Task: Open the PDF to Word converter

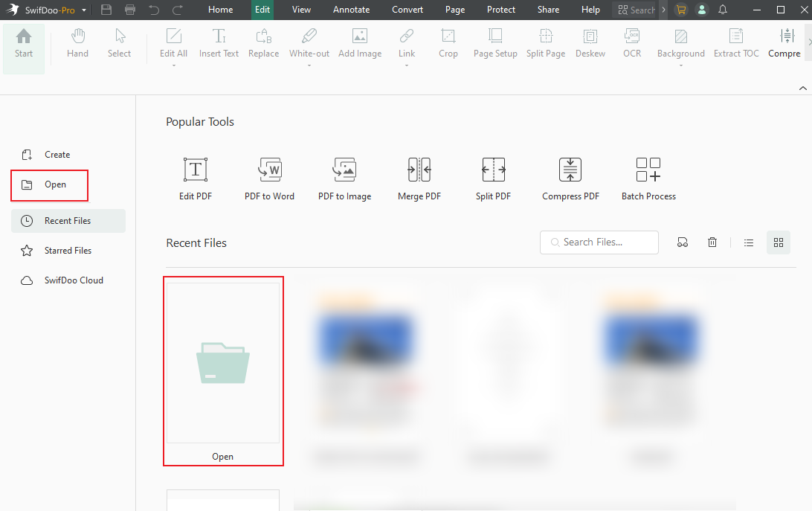Action: [269, 177]
